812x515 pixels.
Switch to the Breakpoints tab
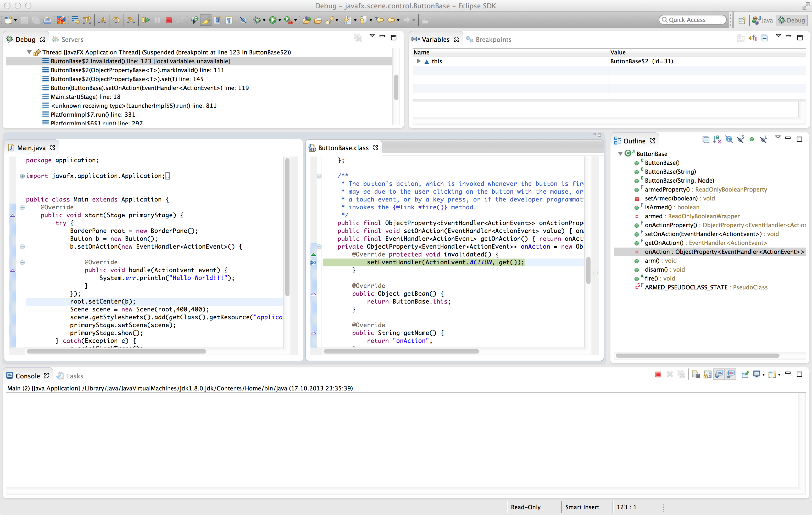493,40
